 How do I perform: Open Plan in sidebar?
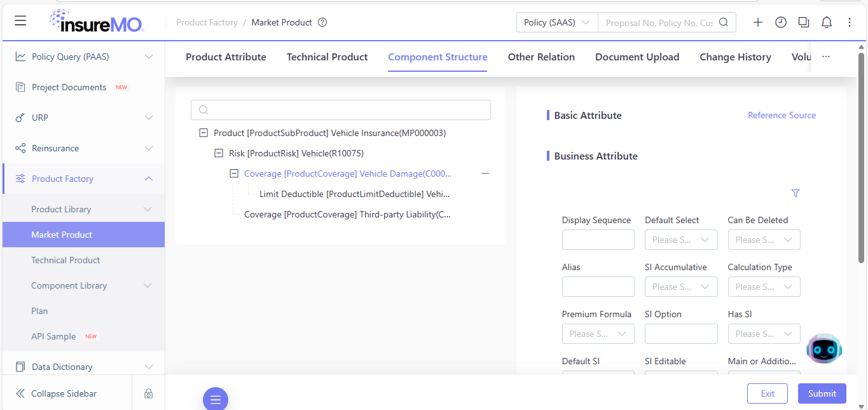39,311
